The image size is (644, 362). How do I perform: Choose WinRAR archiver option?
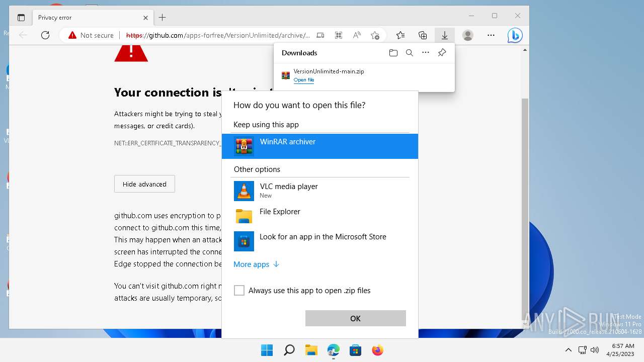[x=320, y=146]
